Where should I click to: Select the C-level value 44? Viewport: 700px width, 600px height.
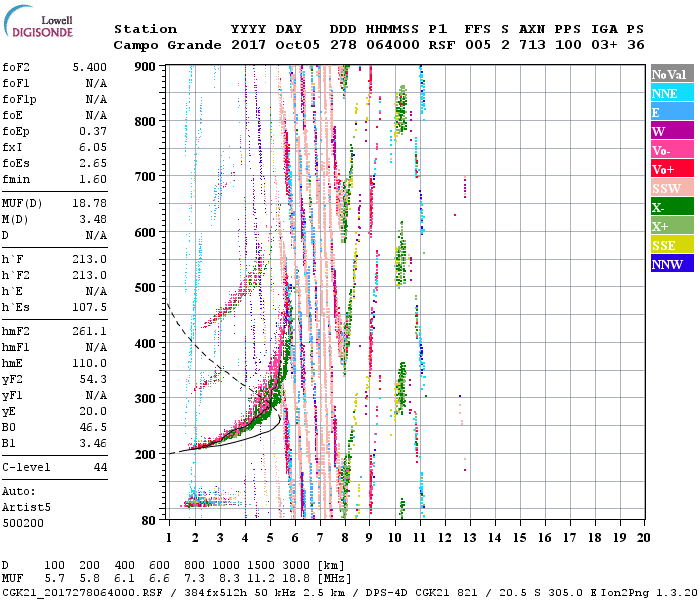[x=99, y=467]
